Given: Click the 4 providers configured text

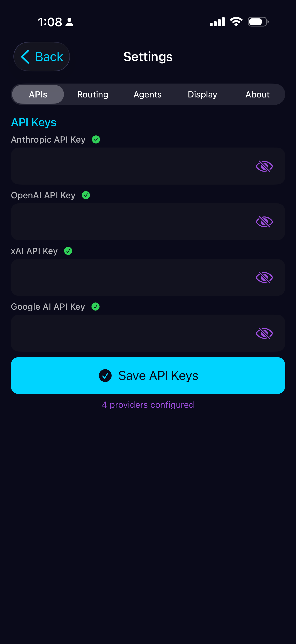Looking at the screenshot, I should [148, 404].
